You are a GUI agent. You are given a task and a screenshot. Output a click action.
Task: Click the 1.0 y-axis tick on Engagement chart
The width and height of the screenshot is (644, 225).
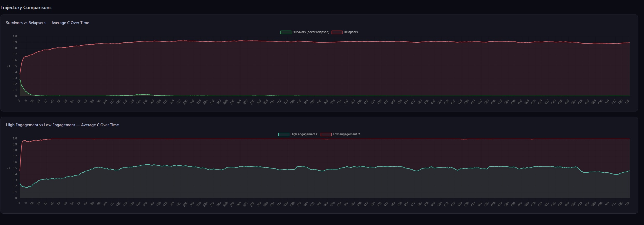[15, 138]
